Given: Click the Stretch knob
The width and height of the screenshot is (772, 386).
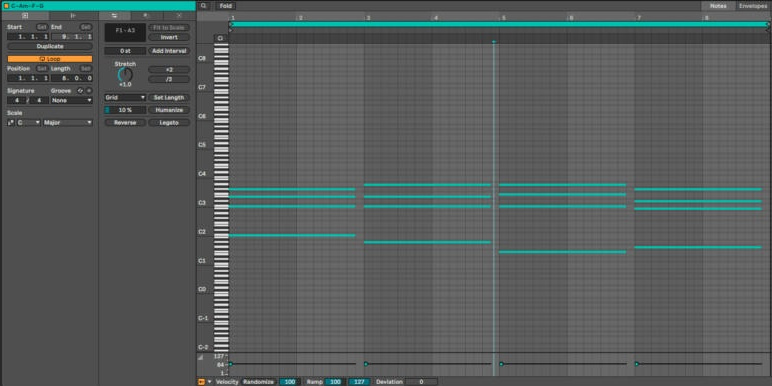Looking at the screenshot, I should tap(125, 75).
